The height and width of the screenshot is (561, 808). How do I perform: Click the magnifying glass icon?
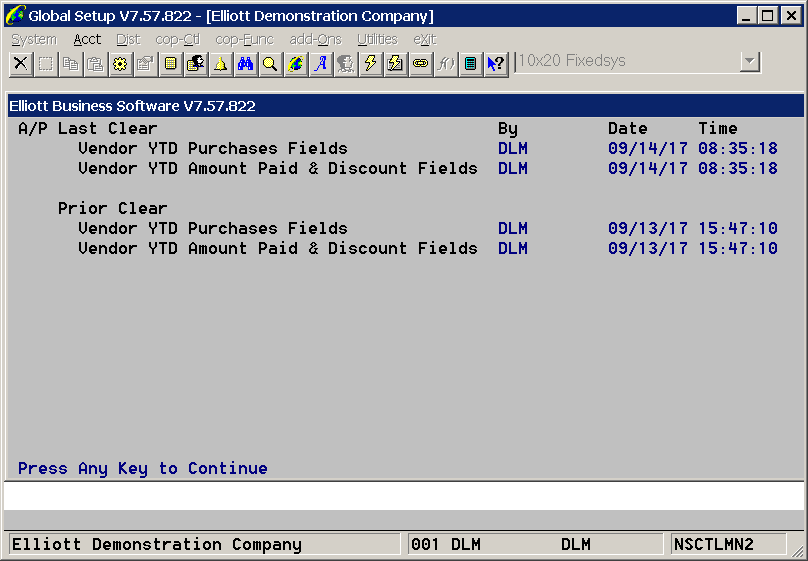pyautogui.click(x=271, y=64)
